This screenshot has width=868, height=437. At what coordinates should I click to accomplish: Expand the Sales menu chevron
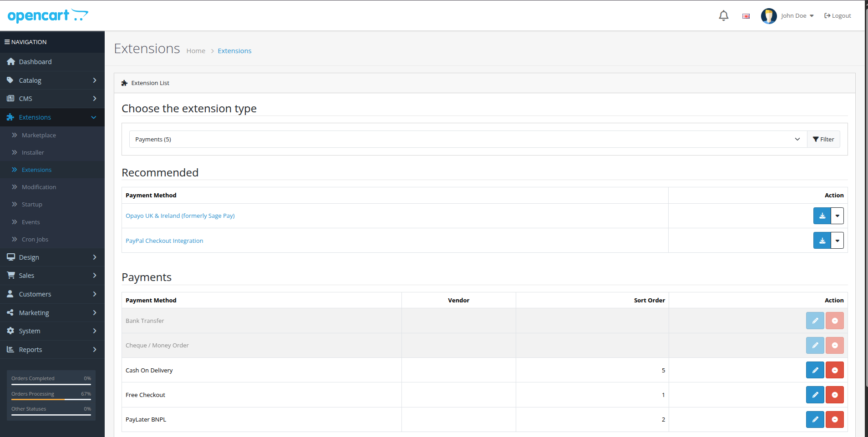[x=94, y=275]
